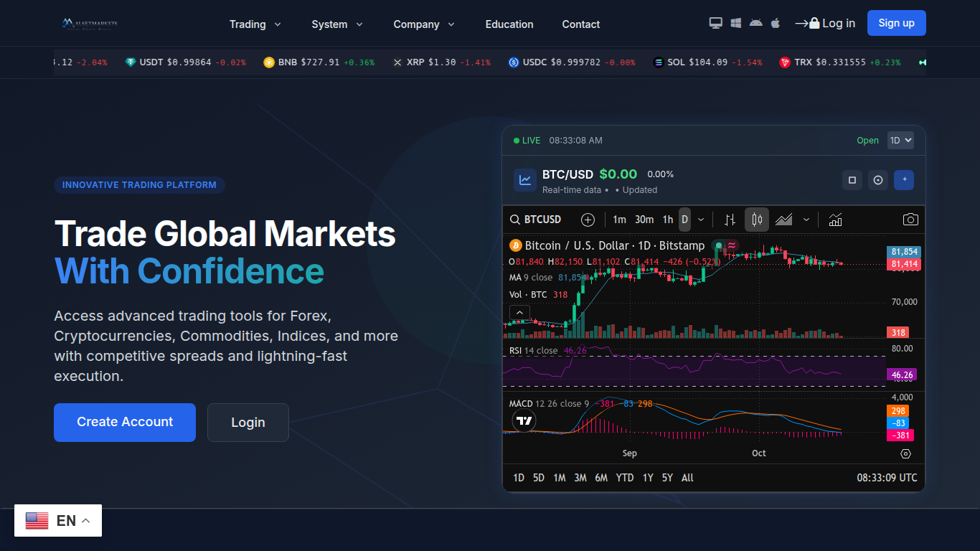Screen dimensions: 980x551
Task: Click the chart settings gear icon
Action: (x=905, y=453)
